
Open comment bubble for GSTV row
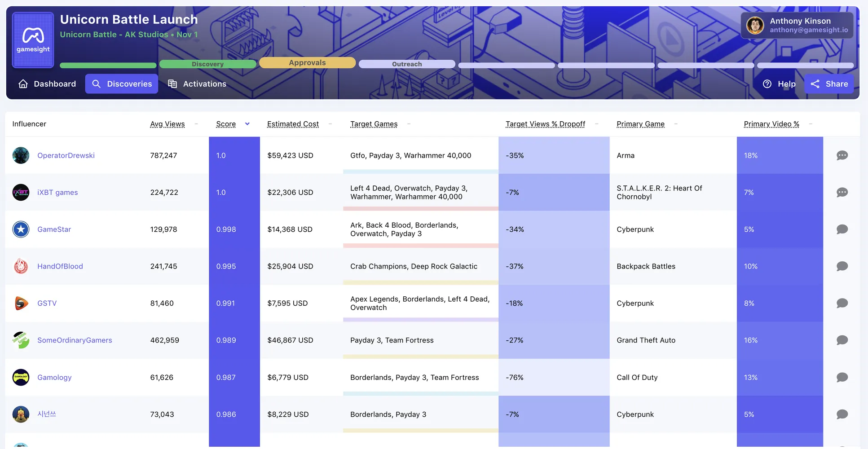tap(842, 303)
